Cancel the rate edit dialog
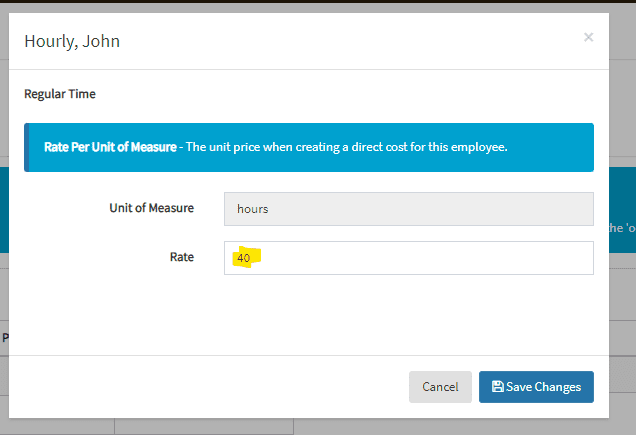Image resolution: width=636 pixels, height=435 pixels. click(440, 387)
